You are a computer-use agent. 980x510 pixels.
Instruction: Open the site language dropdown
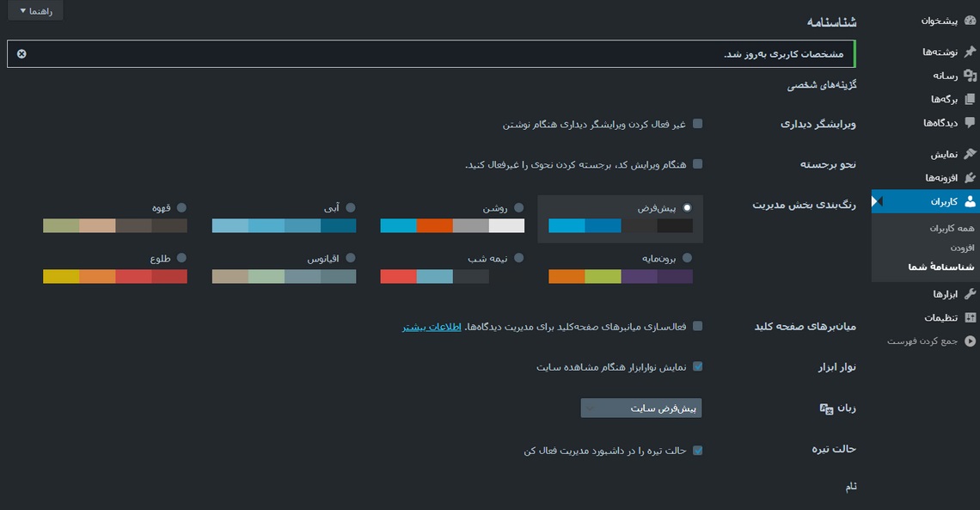[641, 409]
